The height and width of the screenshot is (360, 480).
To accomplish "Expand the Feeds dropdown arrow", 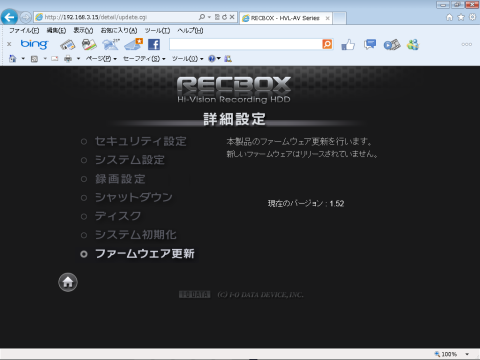I will 45,59.
